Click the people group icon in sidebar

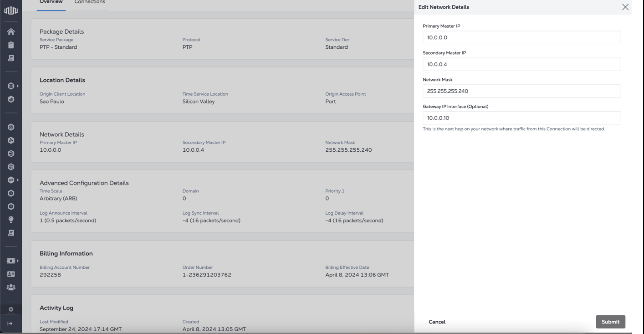tap(11, 288)
